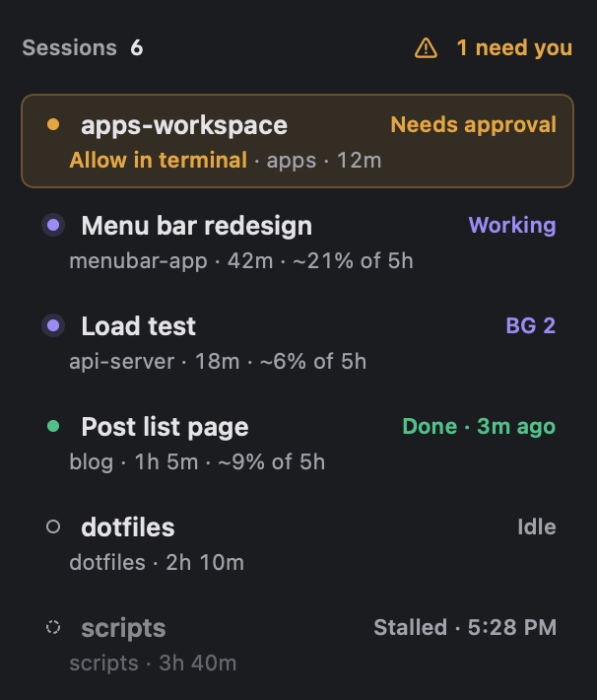Click the "Idle" status label
Image resolution: width=597 pixels, height=700 pixels.
[537, 526]
